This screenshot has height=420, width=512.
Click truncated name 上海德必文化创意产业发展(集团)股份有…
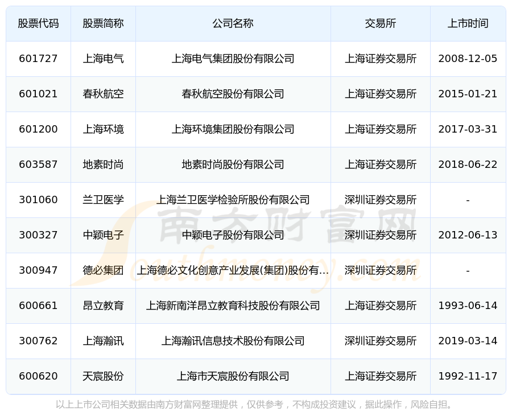pyautogui.click(x=233, y=270)
